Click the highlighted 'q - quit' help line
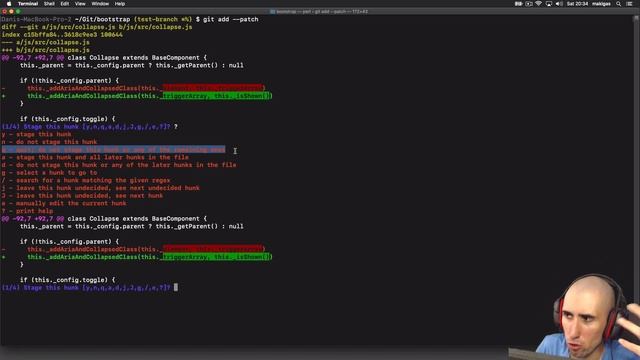The image size is (640, 360). point(113,150)
